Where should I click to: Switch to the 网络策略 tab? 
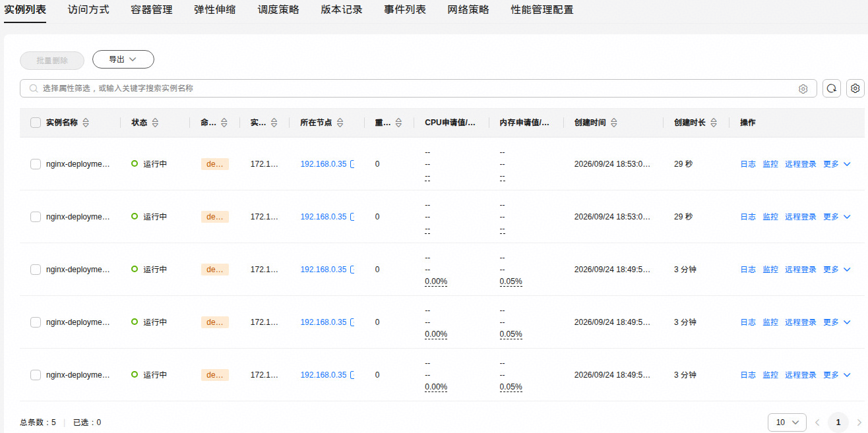tap(468, 10)
